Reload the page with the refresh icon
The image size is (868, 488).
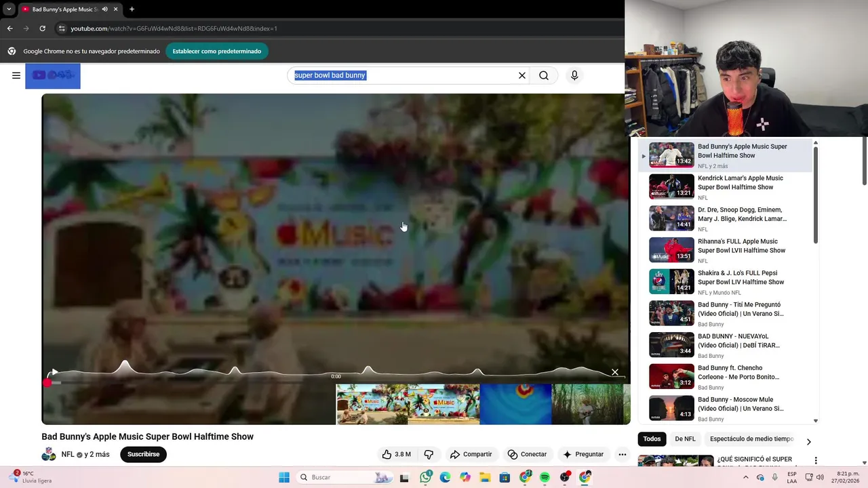tap(42, 28)
